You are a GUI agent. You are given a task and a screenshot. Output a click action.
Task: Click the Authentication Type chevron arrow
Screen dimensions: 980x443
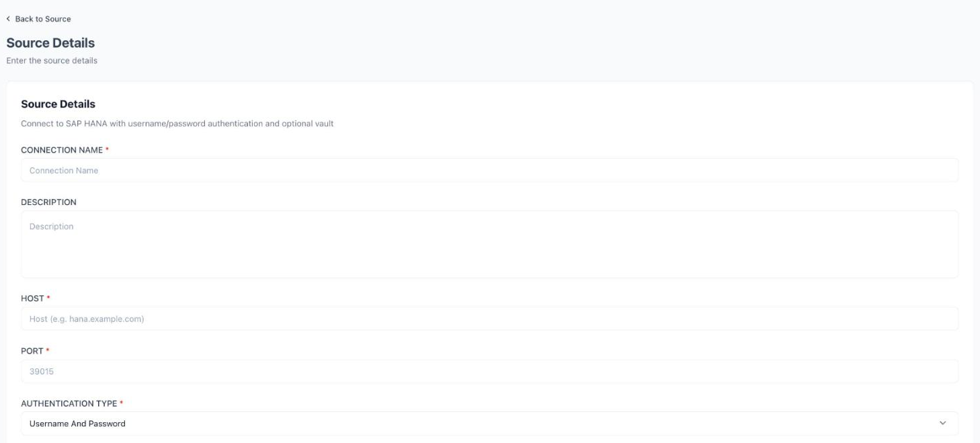(942, 424)
